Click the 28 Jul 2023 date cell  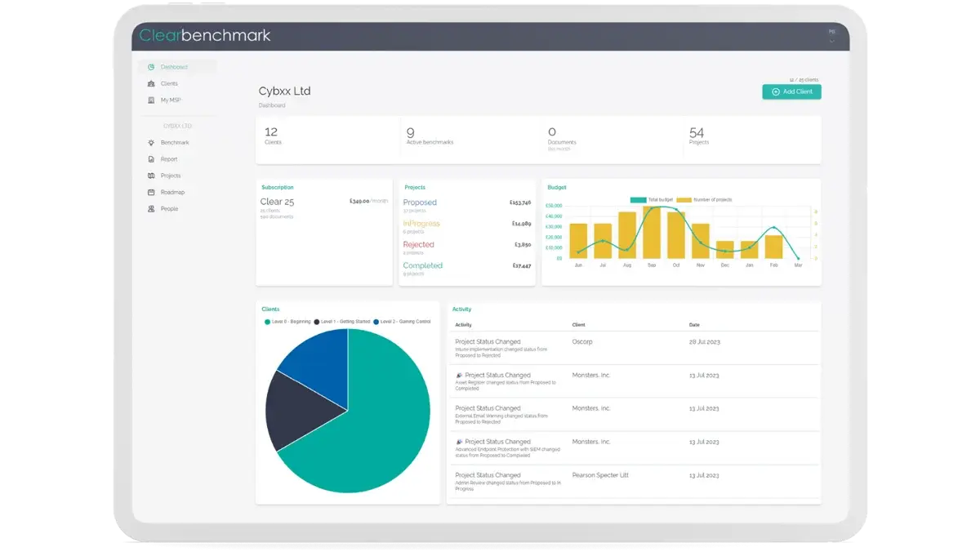pyautogui.click(x=704, y=342)
